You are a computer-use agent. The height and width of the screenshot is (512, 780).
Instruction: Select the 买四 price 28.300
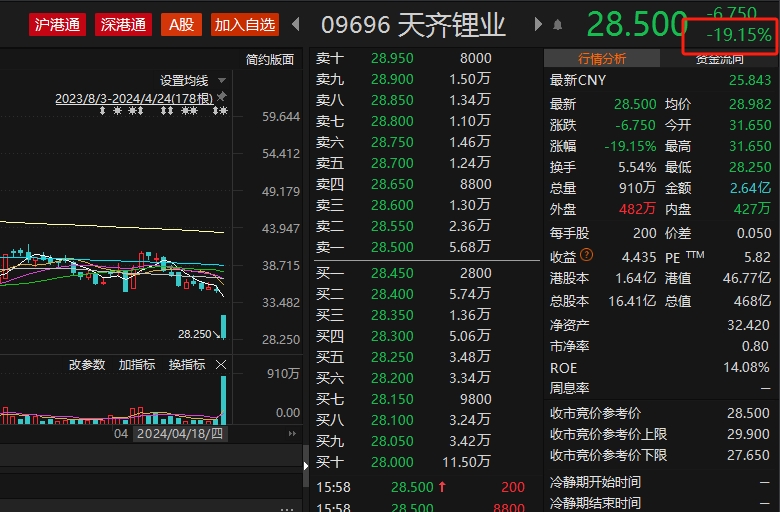coord(392,336)
